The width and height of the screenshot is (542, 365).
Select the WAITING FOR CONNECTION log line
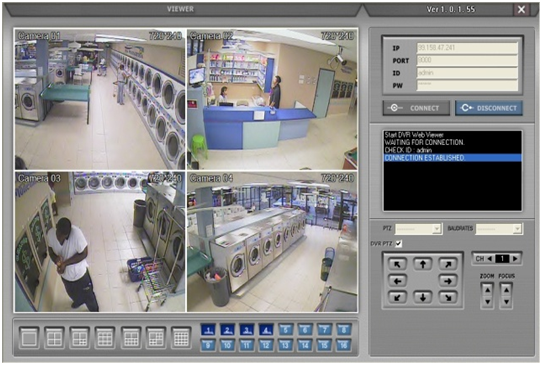coord(424,142)
